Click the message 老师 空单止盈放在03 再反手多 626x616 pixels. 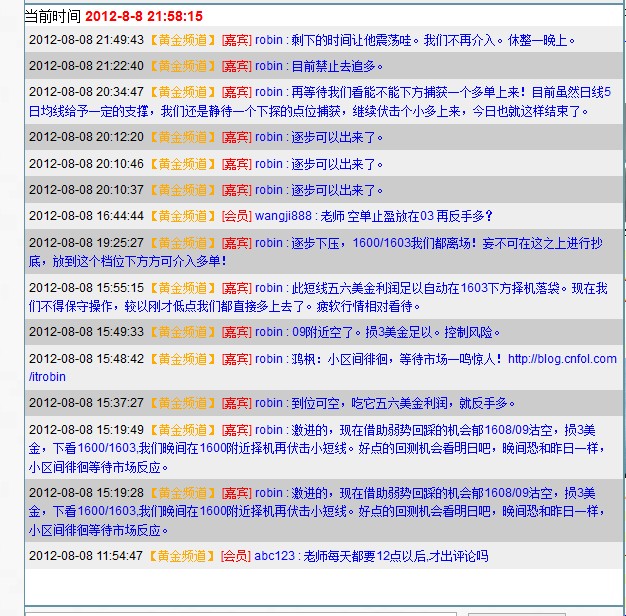[406, 216]
